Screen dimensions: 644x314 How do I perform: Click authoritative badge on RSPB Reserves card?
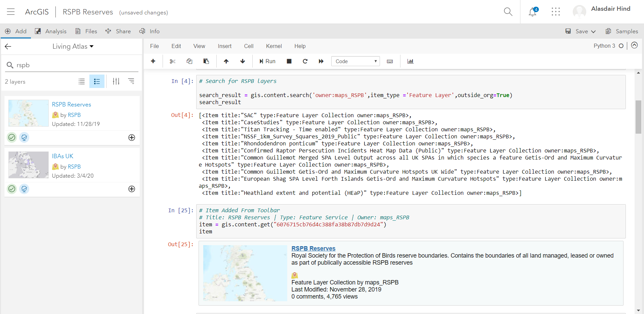point(12,137)
